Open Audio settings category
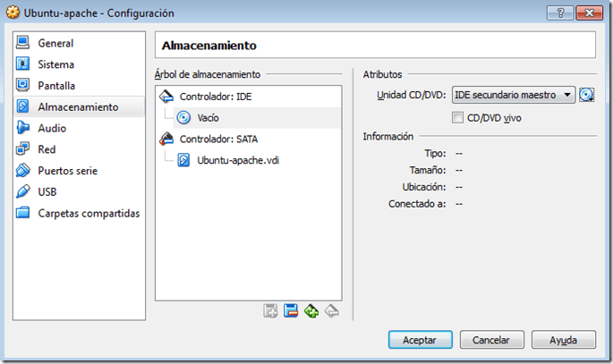This screenshot has width=613, height=364. [52, 128]
